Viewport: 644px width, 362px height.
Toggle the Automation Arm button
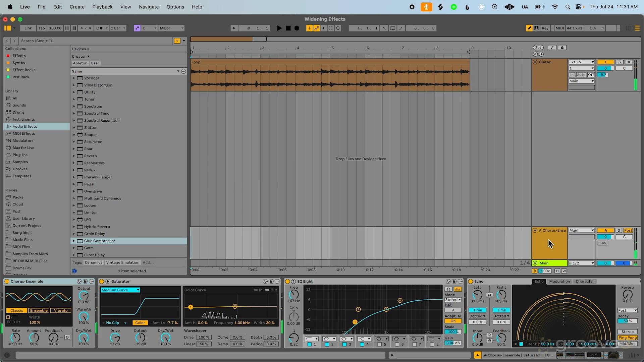coord(316,28)
